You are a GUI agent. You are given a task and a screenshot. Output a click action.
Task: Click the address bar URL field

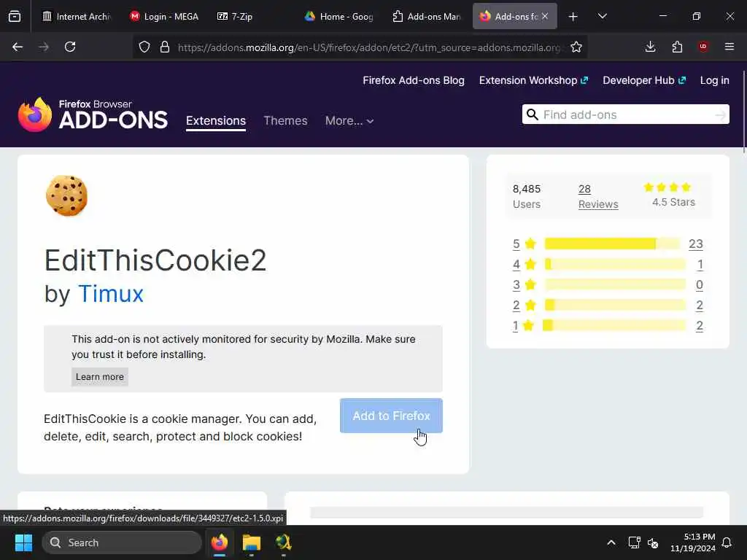[x=369, y=47]
